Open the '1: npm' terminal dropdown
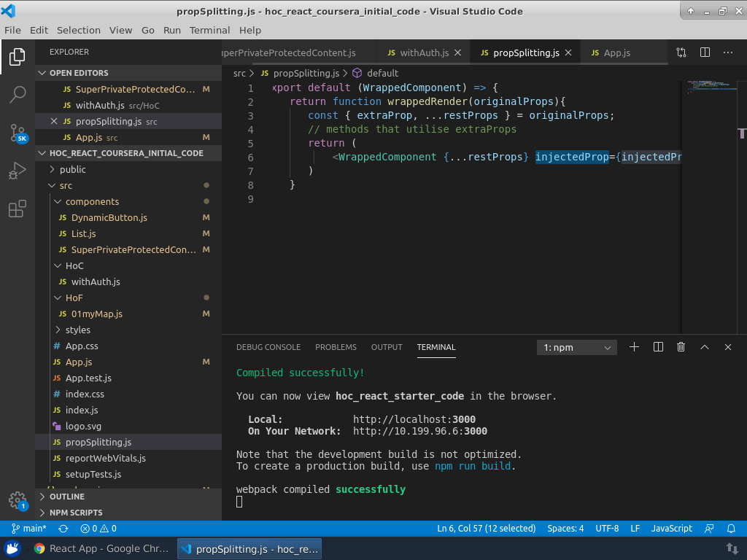Viewport: 747px width, 560px height. tap(577, 348)
